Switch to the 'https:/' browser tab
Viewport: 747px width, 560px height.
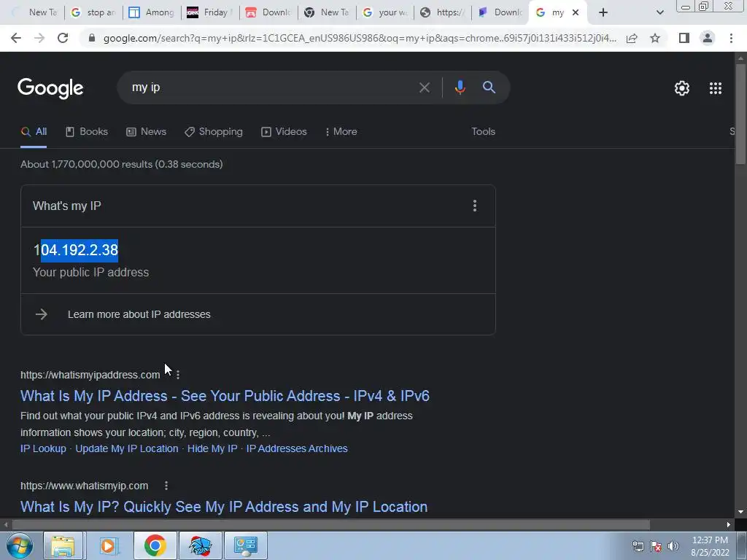443,12
